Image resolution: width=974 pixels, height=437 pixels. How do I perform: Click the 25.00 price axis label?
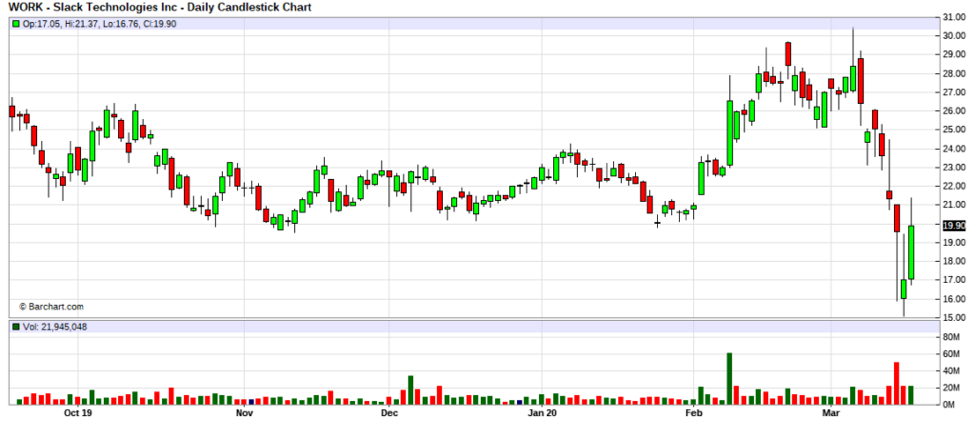point(954,129)
